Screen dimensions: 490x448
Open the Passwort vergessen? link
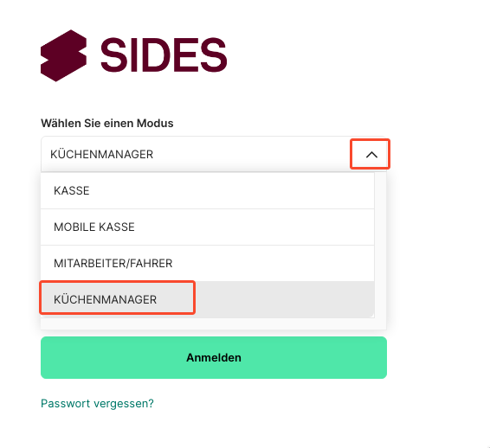pyautogui.click(x=97, y=403)
